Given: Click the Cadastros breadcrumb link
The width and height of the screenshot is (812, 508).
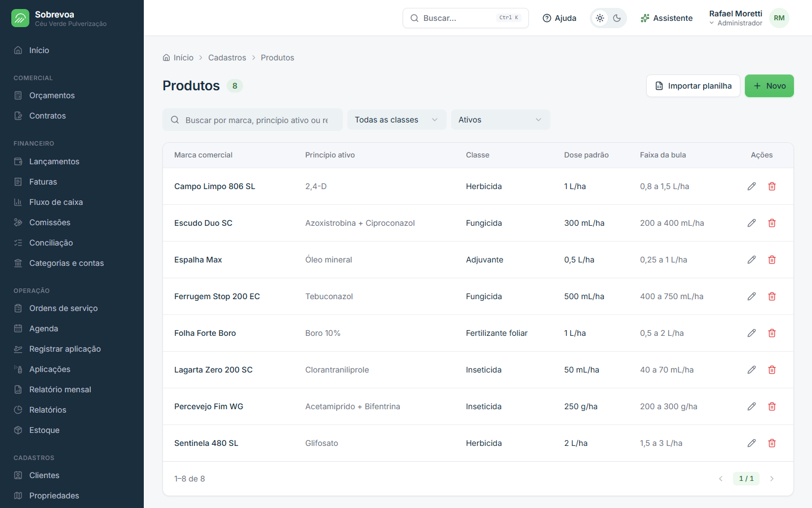Looking at the screenshot, I should click(227, 58).
